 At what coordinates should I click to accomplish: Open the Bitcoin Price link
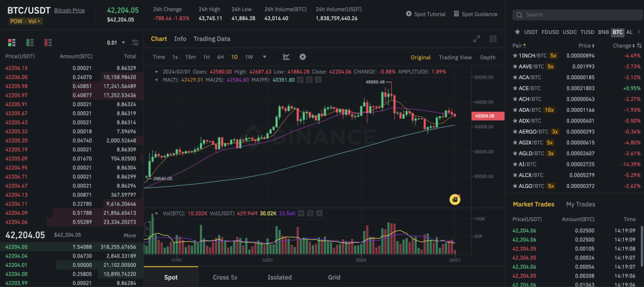point(69,10)
